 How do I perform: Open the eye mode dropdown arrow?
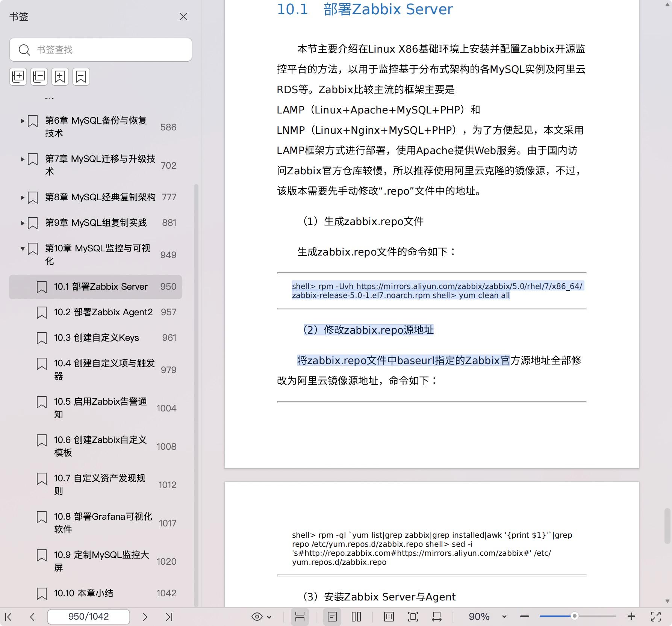[269, 617]
